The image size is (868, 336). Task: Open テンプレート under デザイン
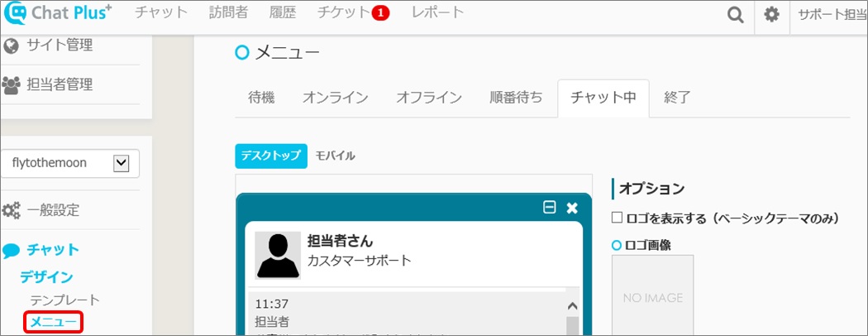click(x=64, y=300)
